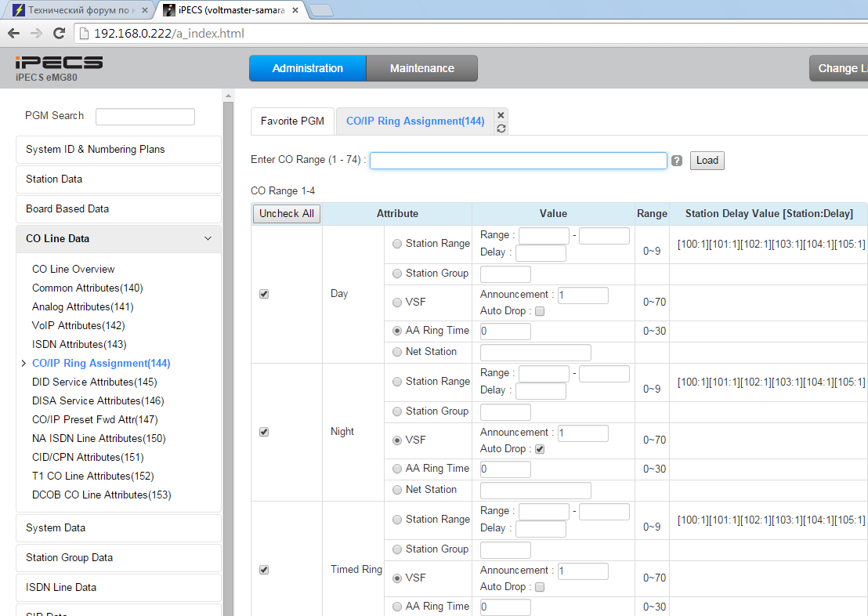The image size is (868, 616).
Task: Switch to the Maintenance tab
Action: click(421, 68)
